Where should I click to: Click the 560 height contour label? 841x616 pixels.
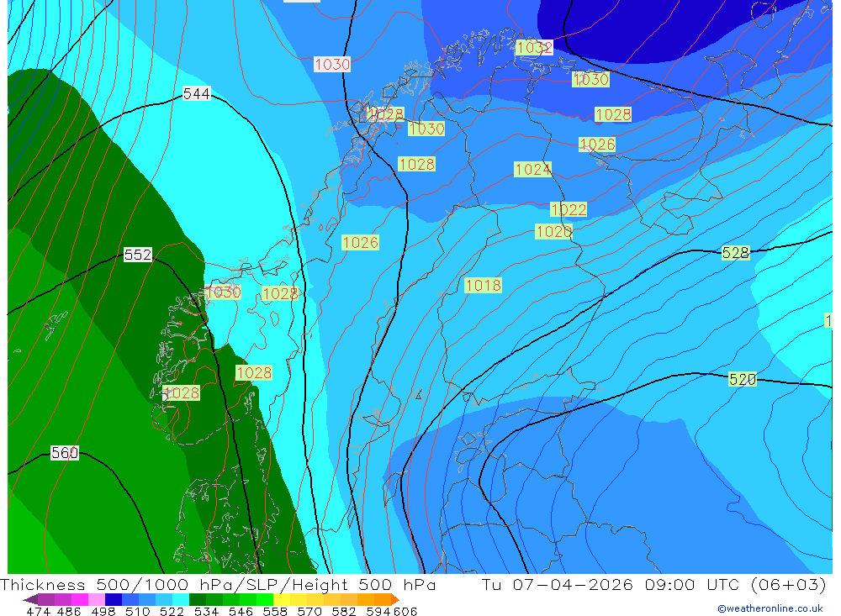click(65, 453)
